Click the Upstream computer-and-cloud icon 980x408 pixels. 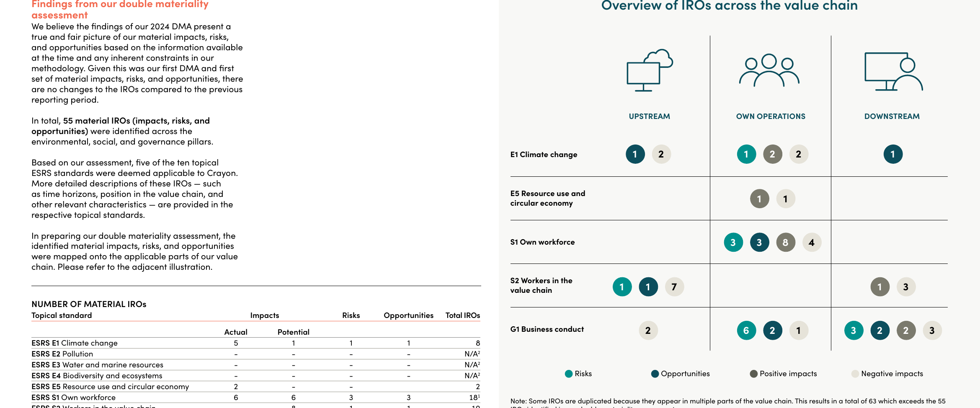650,70
